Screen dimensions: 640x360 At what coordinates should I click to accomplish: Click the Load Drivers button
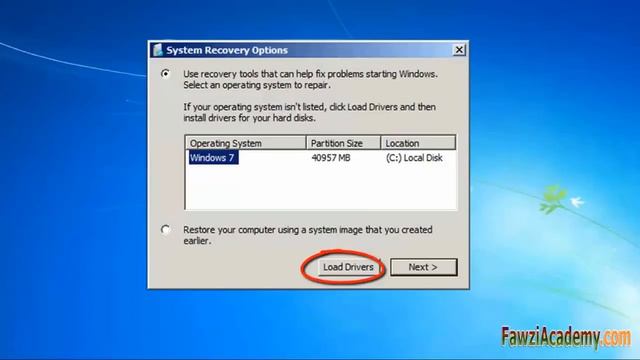coord(348,267)
